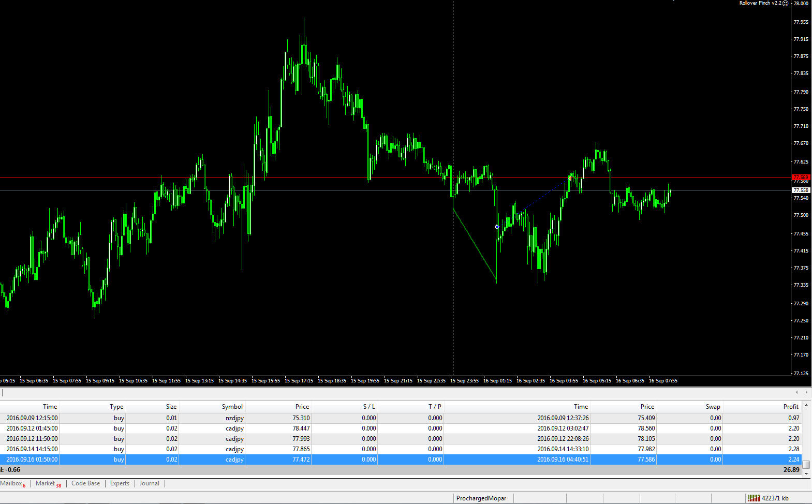Click open price 77.865
Viewport: 812px width, 504px height.
[x=301, y=449]
